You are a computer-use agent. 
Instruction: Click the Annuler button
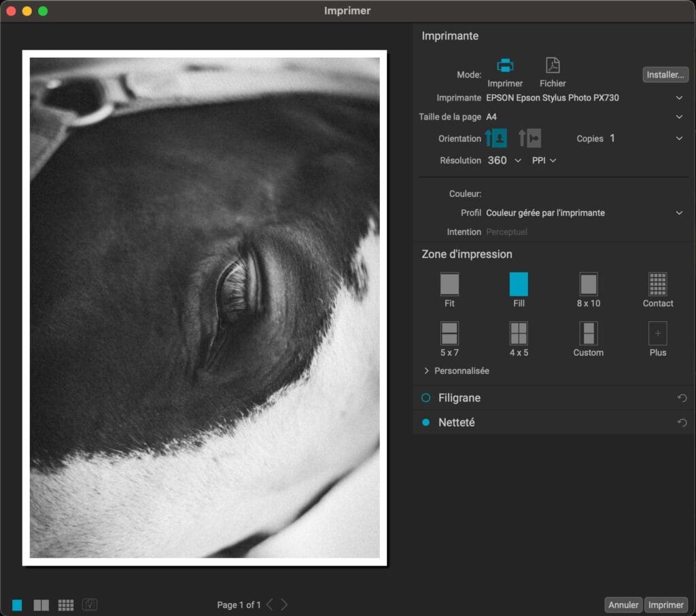point(623,604)
